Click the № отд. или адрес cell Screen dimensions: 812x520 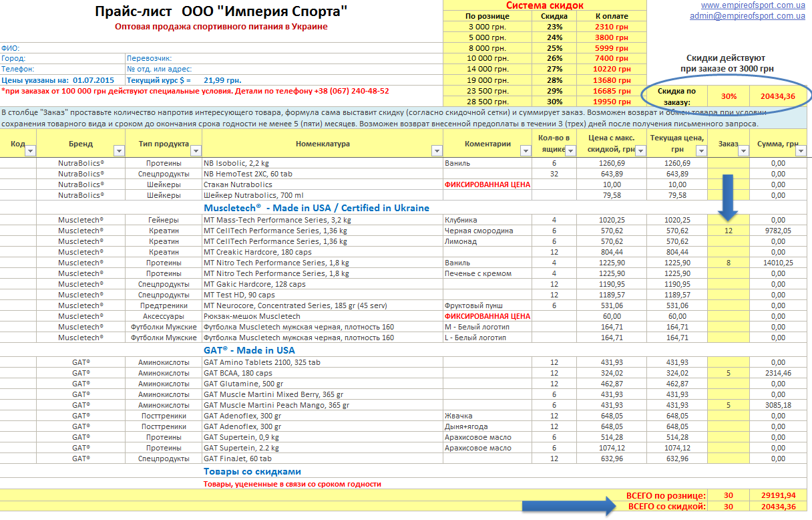point(283,69)
